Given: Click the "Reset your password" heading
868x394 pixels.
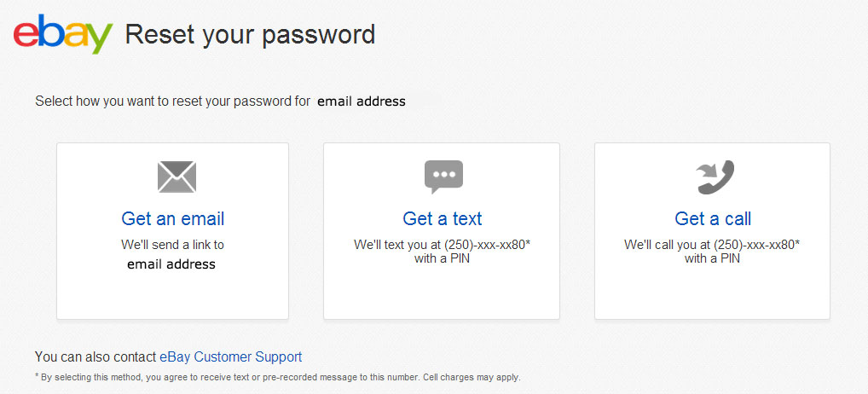Looking at the screenshot, I should [x=250, y=35].
